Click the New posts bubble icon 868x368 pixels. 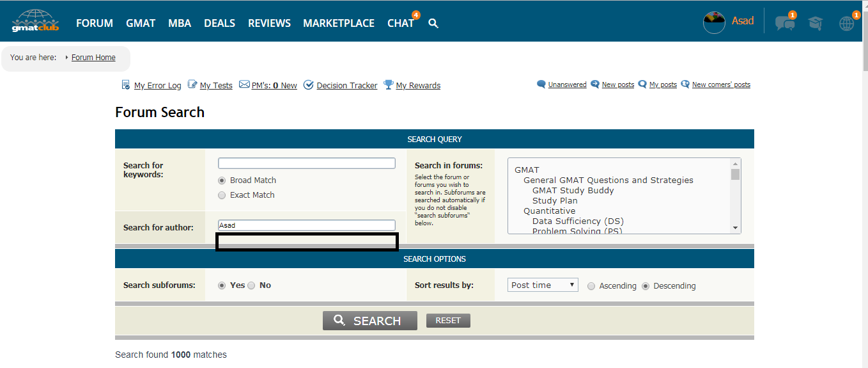tap(595, 84)
